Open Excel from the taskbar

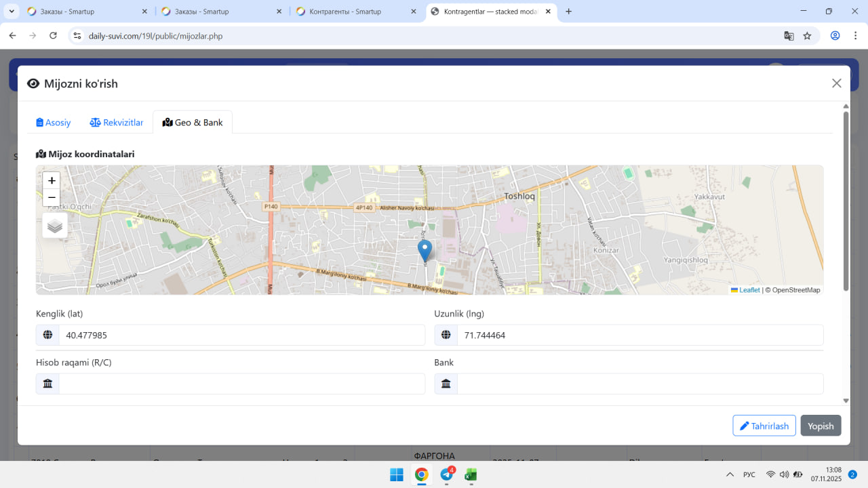(x=471, y=474)
